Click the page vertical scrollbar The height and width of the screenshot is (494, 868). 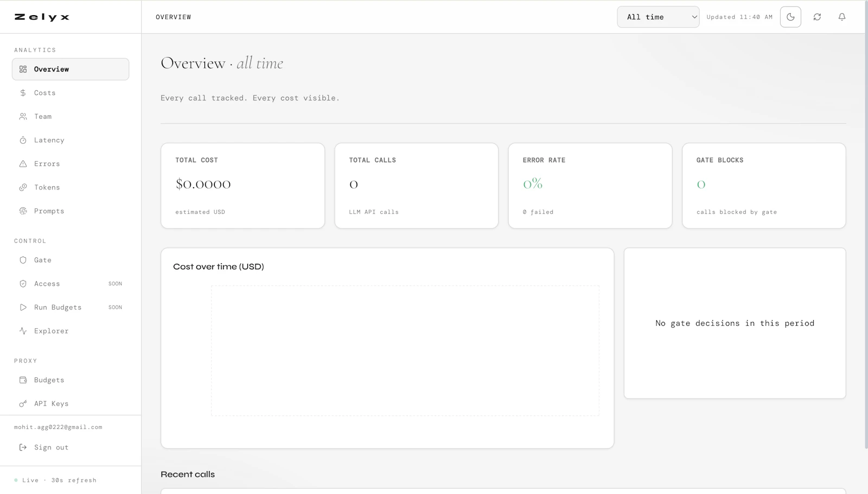[866, 225]
